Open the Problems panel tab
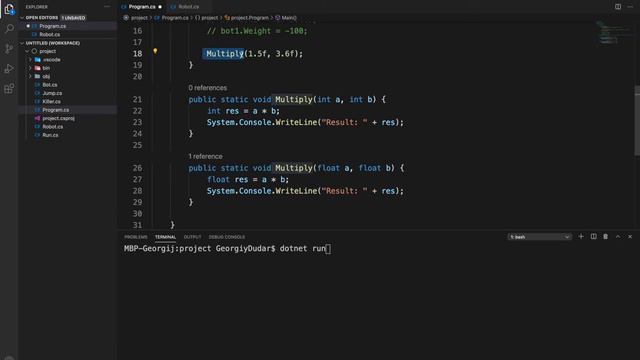This screenshot has width=640, height=360. pos(136,237)
